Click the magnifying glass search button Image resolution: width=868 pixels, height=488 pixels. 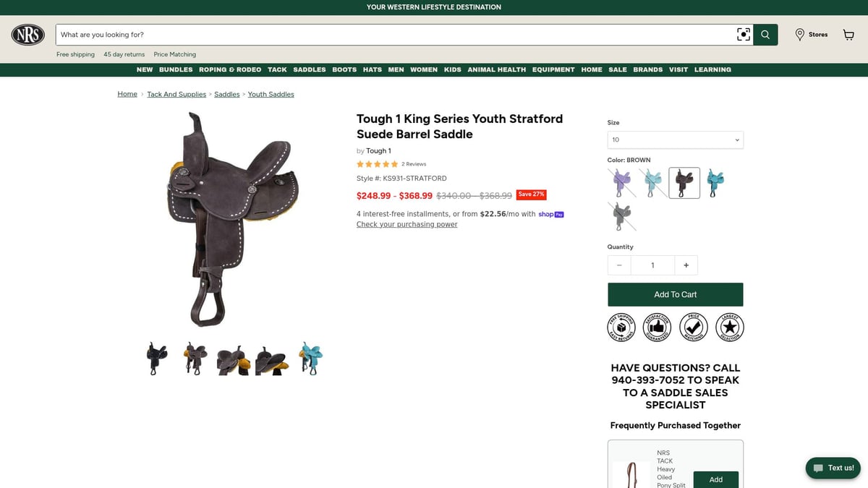pyautogui.click(x=765, y=35)
